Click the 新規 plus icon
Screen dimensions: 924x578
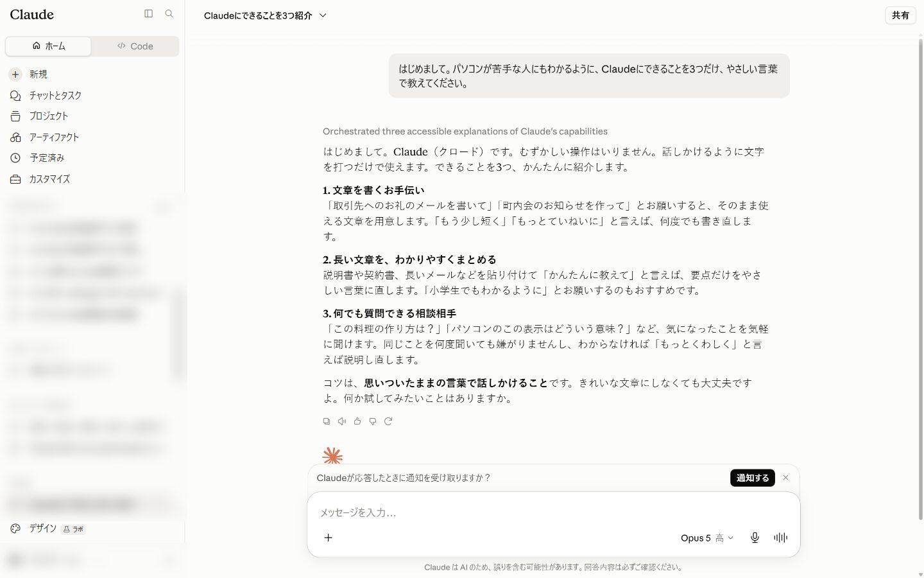pyautogui.click(x=15, y=74)
